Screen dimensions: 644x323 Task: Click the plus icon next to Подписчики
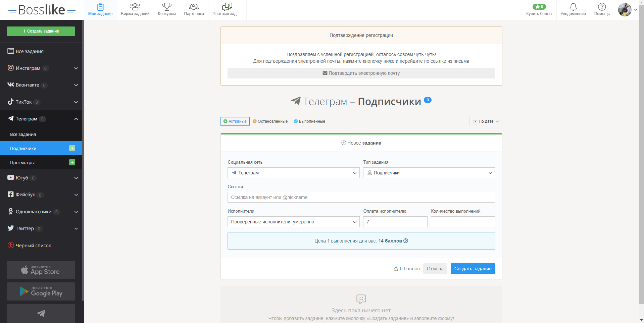tap(72, 148)
